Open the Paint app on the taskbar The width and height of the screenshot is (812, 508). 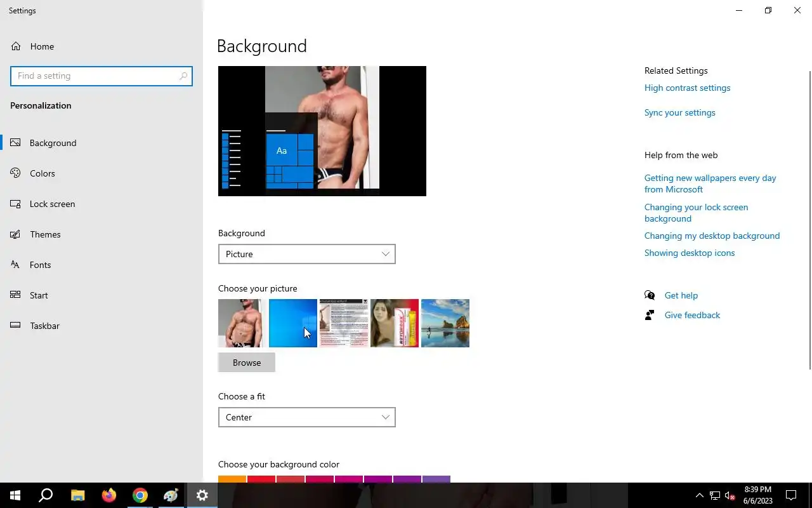171,495
